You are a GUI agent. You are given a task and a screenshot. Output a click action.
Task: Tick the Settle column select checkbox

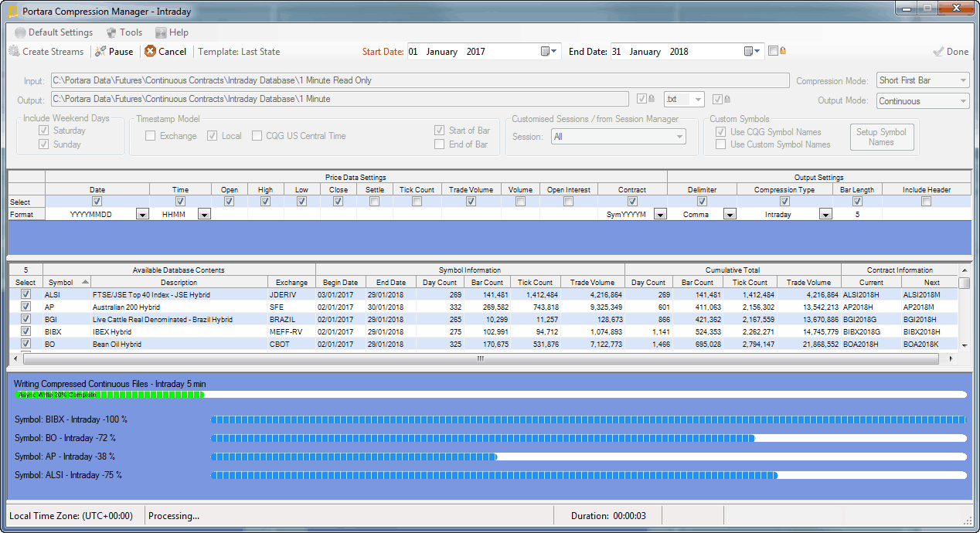[x=375, y=202]
